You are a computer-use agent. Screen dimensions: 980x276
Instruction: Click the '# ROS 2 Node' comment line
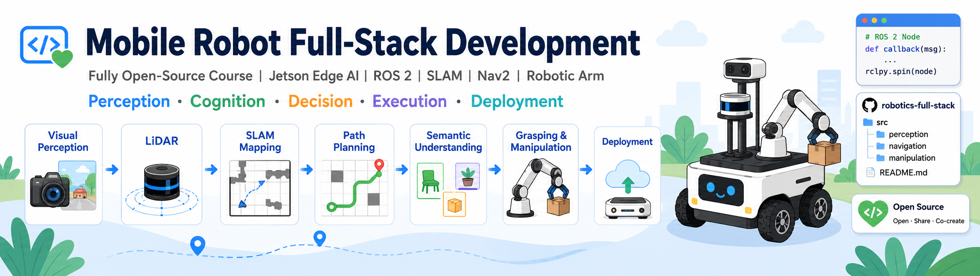tap(892, 37)
